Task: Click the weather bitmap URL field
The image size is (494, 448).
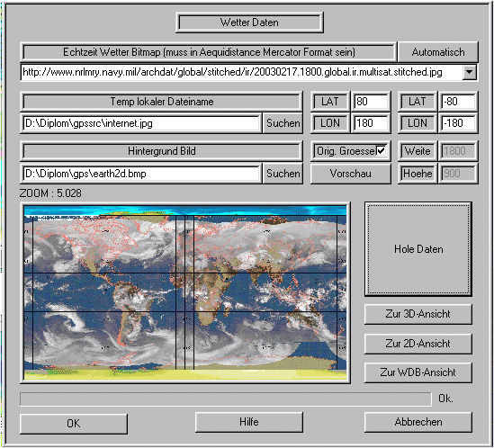Action: (x=242, y=72)
